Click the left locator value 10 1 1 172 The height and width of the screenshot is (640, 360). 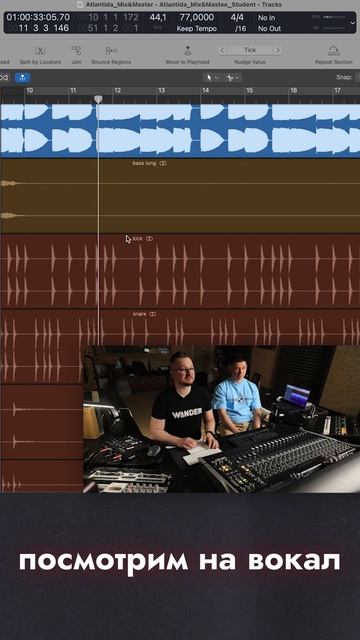tap(113, 18)
